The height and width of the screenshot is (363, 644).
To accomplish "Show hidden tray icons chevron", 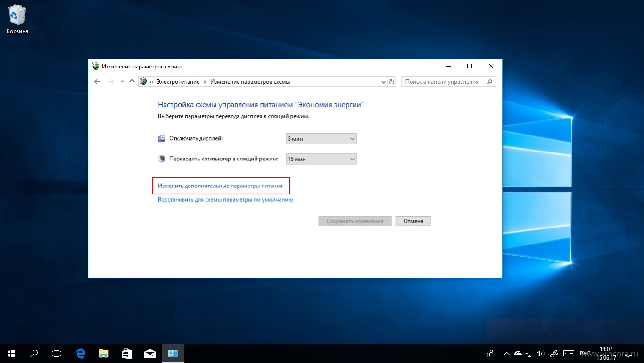I will (x=507, y=353).
